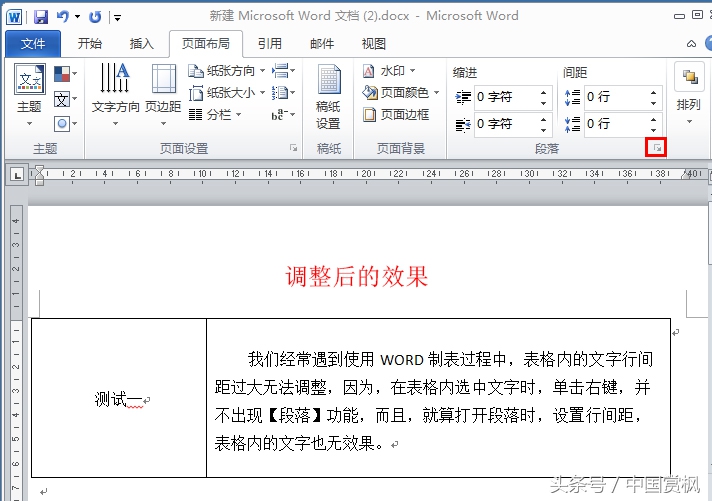The height and width of the screenshot is (501, 712).
Task: Decrease the right indent with down arrow
Action: click(x=544, y=130)
